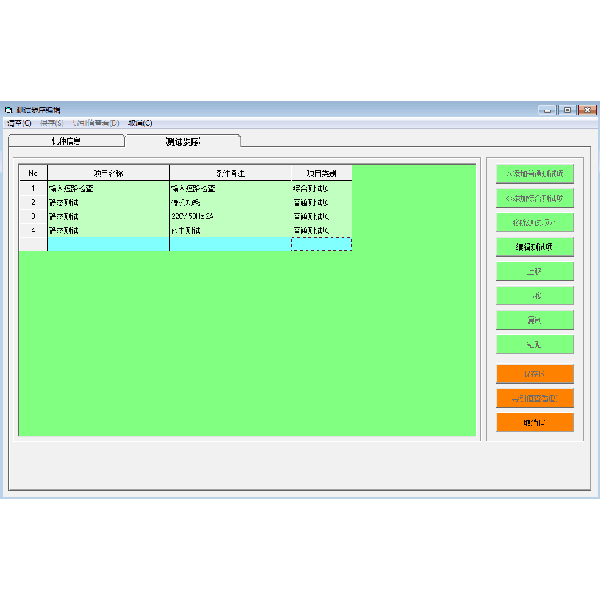Click the cyan empty condition cell in row 5
The height and width of the screenshot is (600, 600).
(x=230, y=244)
